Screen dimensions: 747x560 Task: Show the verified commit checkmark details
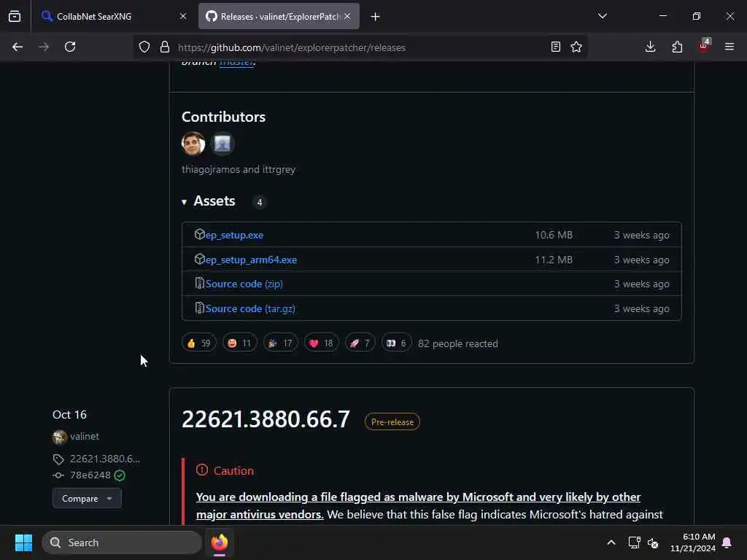coord(120,475)
